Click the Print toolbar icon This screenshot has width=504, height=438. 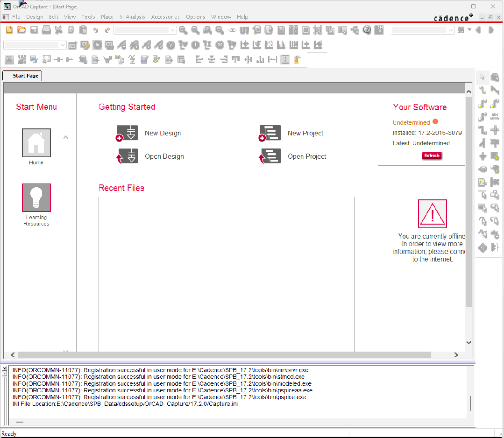(x=46, y=30)
